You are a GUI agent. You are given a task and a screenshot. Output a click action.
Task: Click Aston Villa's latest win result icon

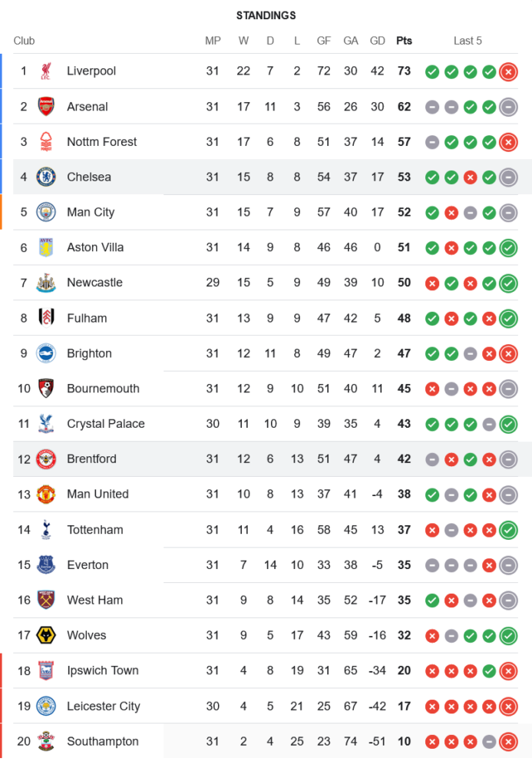[507, 248]
